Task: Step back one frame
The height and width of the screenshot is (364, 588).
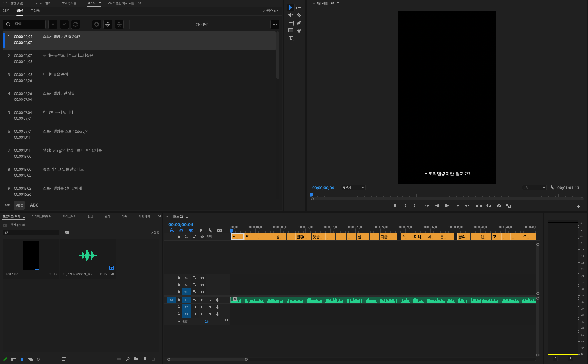Action: (437, 206)
